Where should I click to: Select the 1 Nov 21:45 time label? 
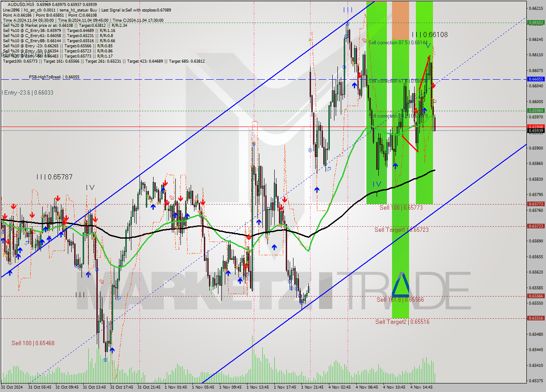313,387
